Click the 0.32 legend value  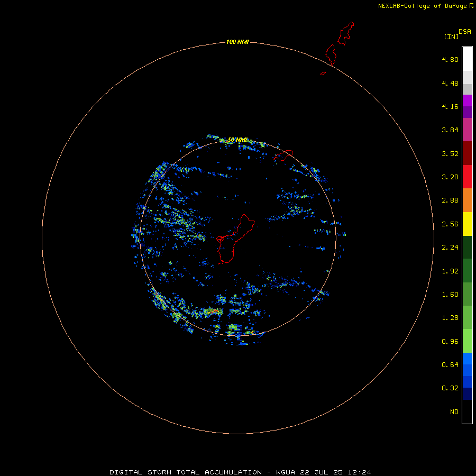coord(450,388)
